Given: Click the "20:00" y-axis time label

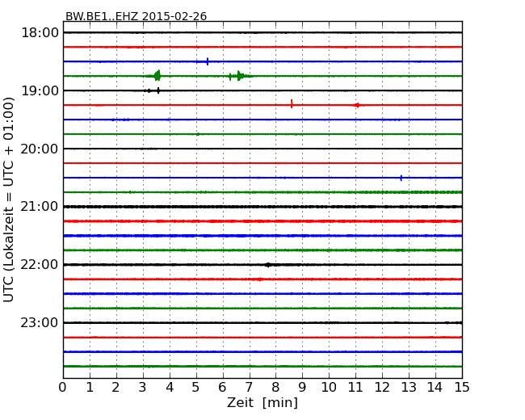Looking at the screenshot, I should coord(40,149).
